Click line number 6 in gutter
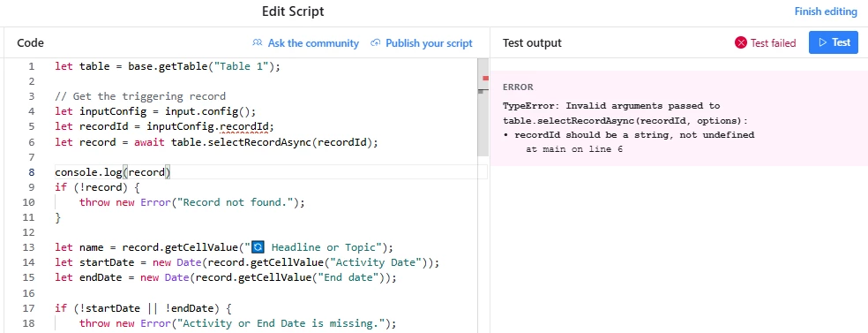This screenshot has height=333, width=868. (x=31, y=142)
